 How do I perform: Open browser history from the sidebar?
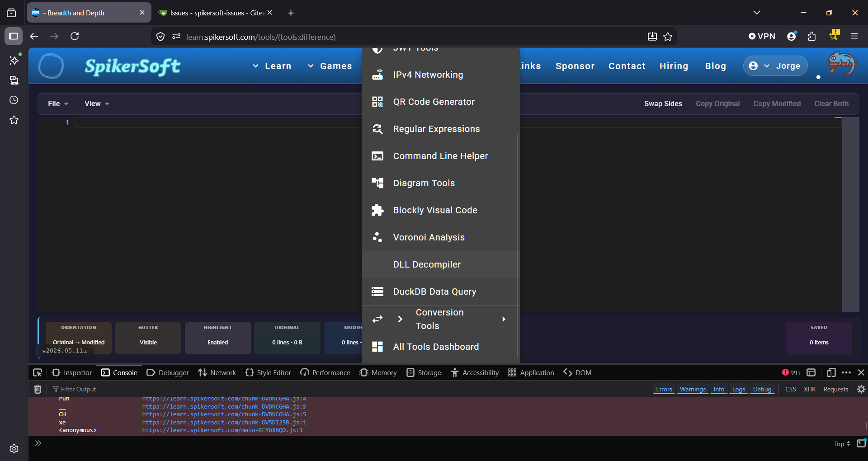(x=14, y=100)
